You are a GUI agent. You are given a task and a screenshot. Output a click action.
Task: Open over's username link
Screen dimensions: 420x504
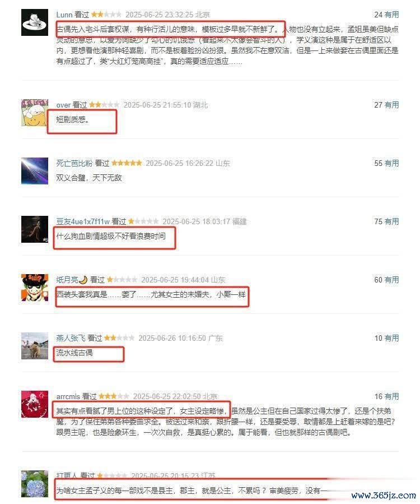63,105
